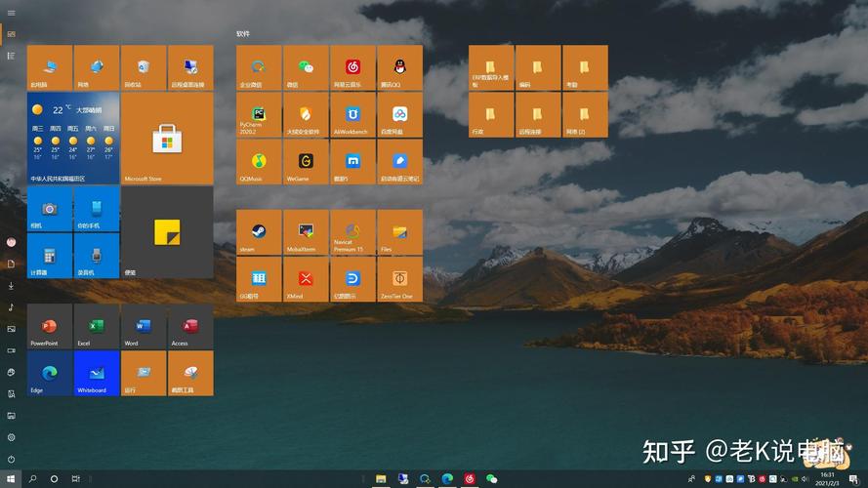Open the ERP data import template folder tile
868x488 pixels.
[491, 67]
